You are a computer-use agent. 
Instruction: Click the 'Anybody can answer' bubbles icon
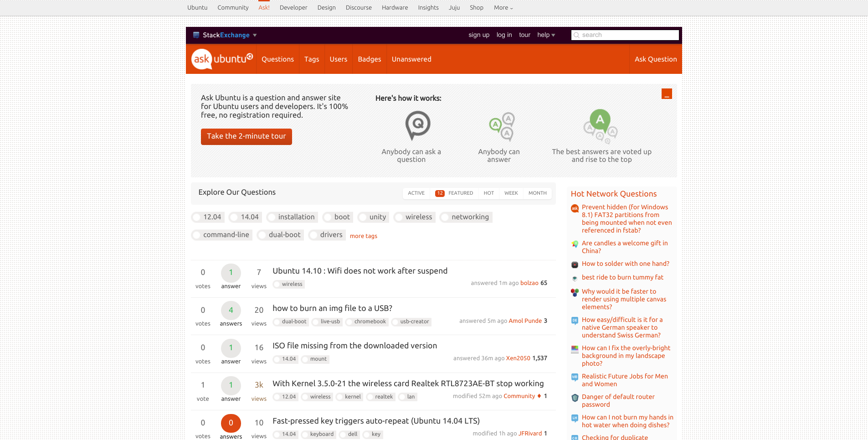click(502, 127)
